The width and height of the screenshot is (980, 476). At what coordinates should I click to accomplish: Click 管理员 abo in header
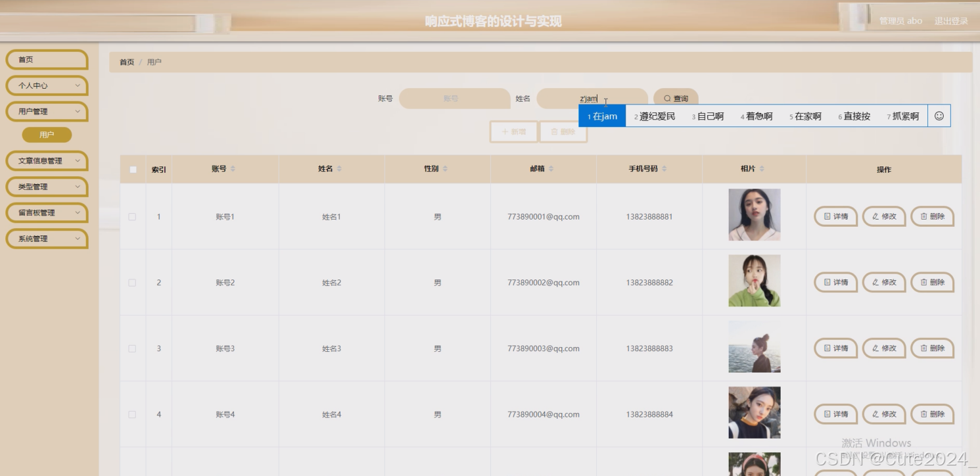click(900, 21)
